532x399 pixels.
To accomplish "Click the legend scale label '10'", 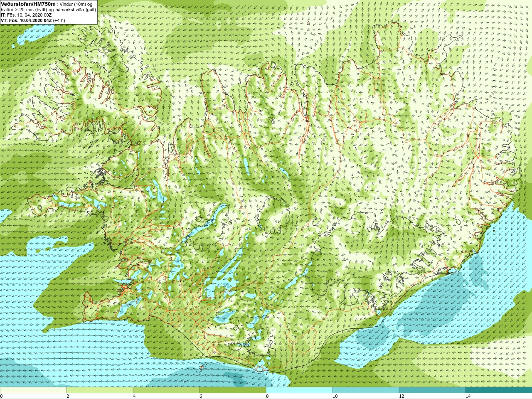I will (335, 396).
